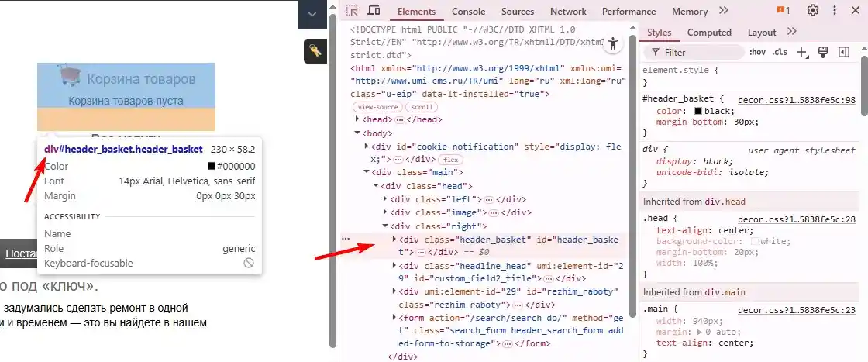
Task: Click the issues counter badge
Action: [x=783, y=11]
